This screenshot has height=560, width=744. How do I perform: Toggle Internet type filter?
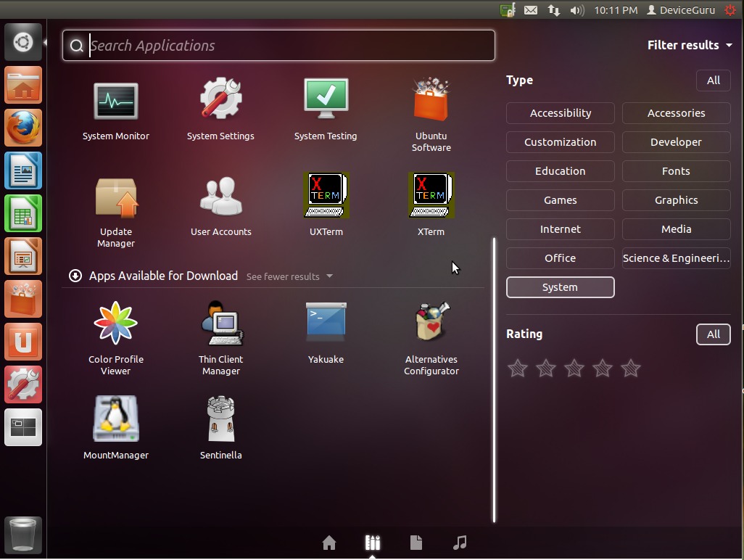pos(561,228)
